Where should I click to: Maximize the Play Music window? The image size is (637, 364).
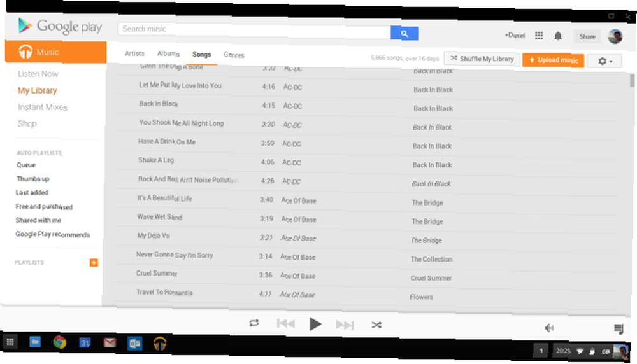(x=611, y=16)
